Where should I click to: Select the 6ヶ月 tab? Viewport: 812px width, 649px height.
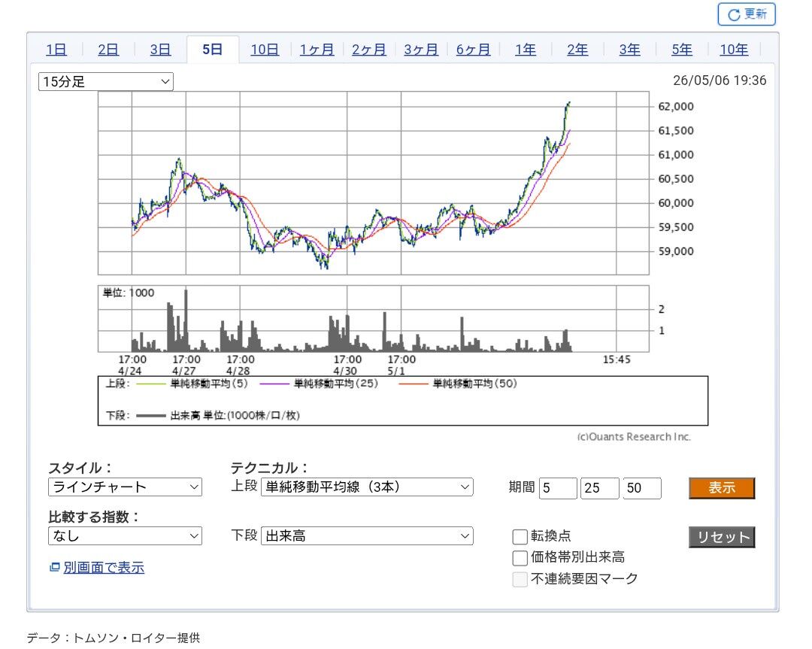473,50
